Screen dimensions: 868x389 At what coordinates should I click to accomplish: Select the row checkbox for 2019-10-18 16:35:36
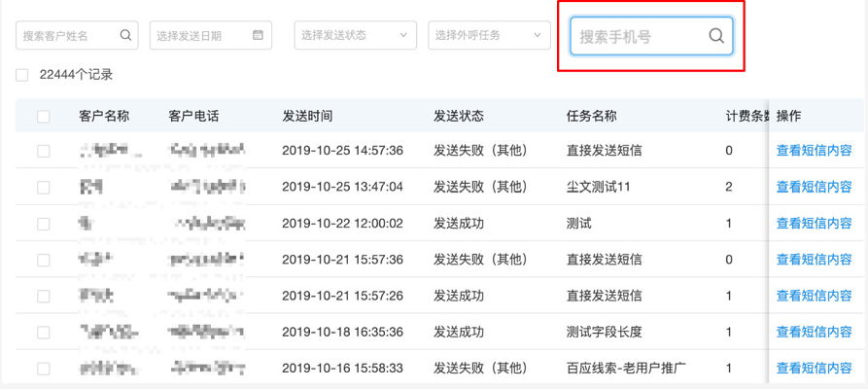43,333
